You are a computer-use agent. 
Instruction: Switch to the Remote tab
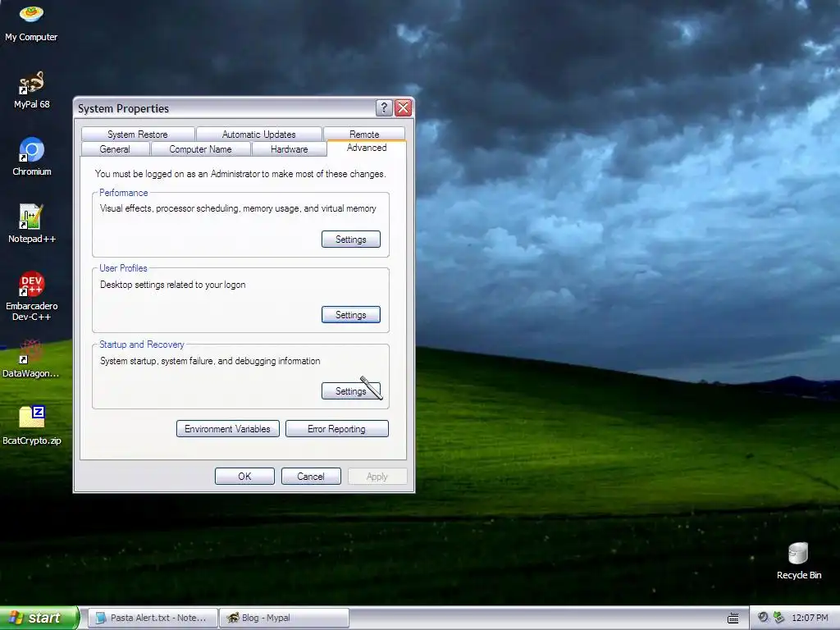coord(364,134)
